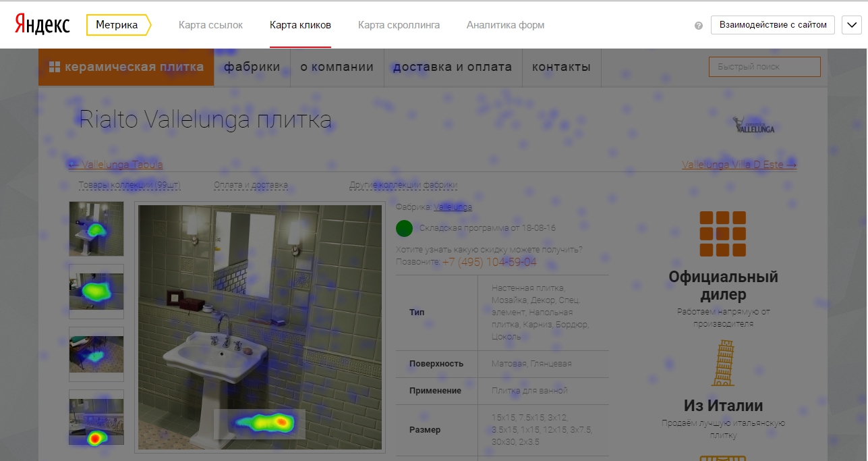Click the grid icon beside керамическая плитка
This screenshot has width=868, height=461.
click(x=55, y=67)
